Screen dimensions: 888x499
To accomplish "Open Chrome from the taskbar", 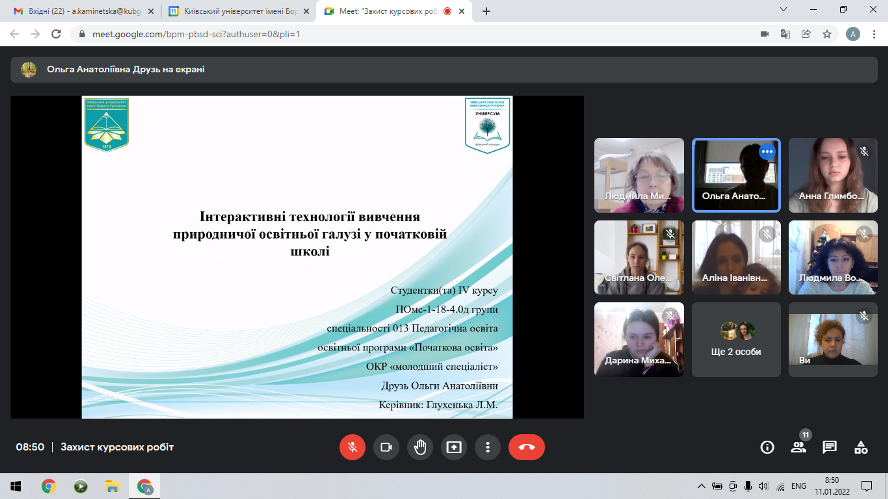I will 49,486.
